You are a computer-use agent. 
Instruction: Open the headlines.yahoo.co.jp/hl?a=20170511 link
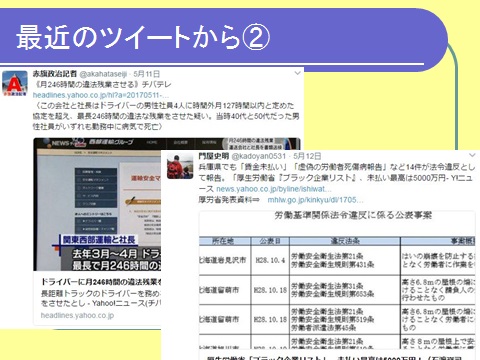(101, 95)
